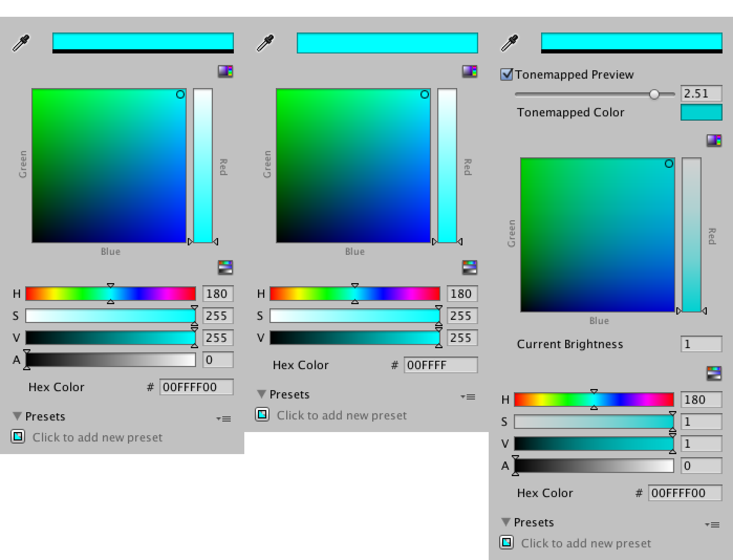
Task: Click the vertical Red slider in left panel
Action: (x=203, y=166)
